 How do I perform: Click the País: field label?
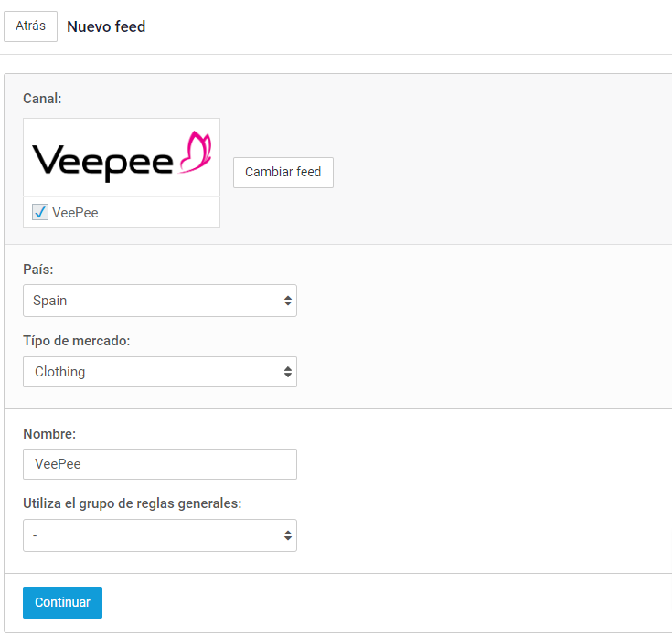(x=38, y=270)
